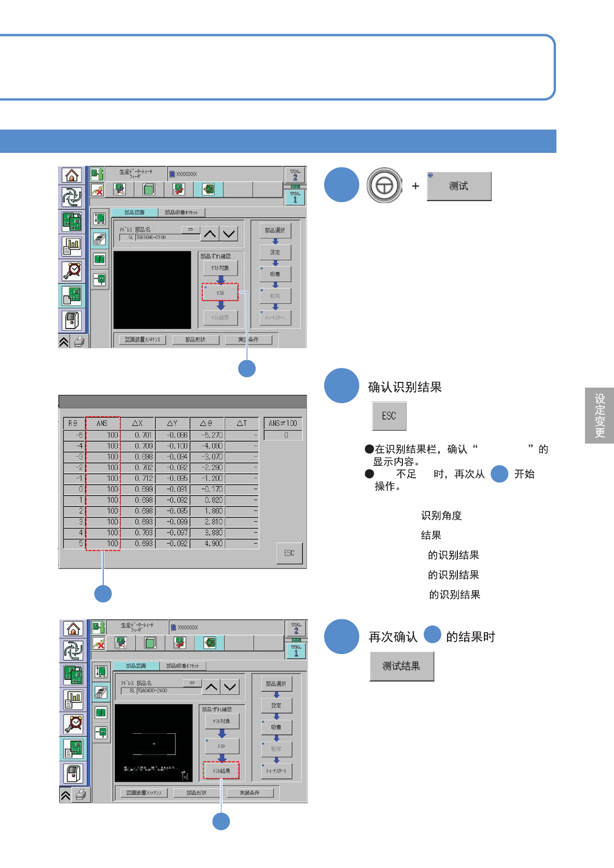Click split green board icon, top screen (7GA16H0-0190)
Image resolution: width=614 pixels, height=868 pixels.
coord(100,259)
